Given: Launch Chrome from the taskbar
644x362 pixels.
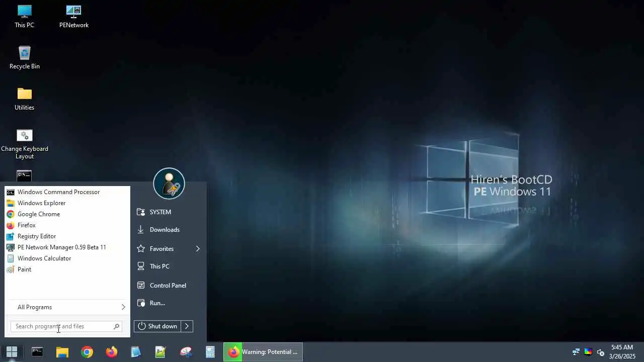Looking at the screenshot, I should [x=87, y=352].
